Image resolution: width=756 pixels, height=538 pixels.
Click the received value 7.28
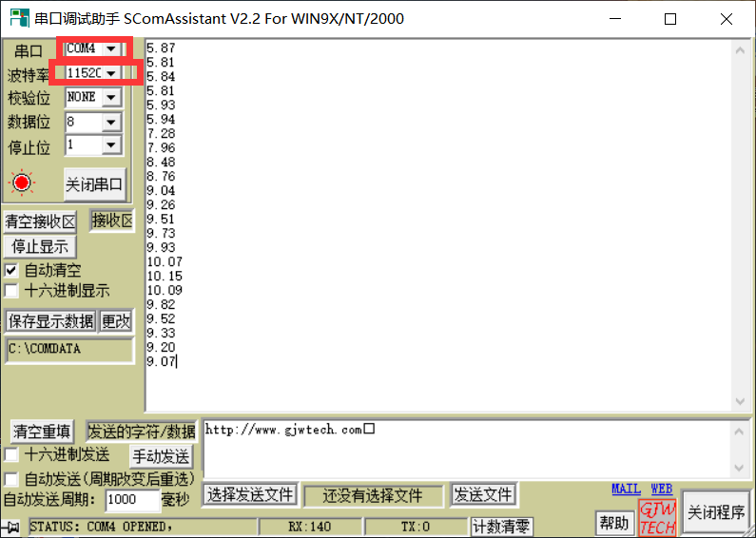click(161, 133)
